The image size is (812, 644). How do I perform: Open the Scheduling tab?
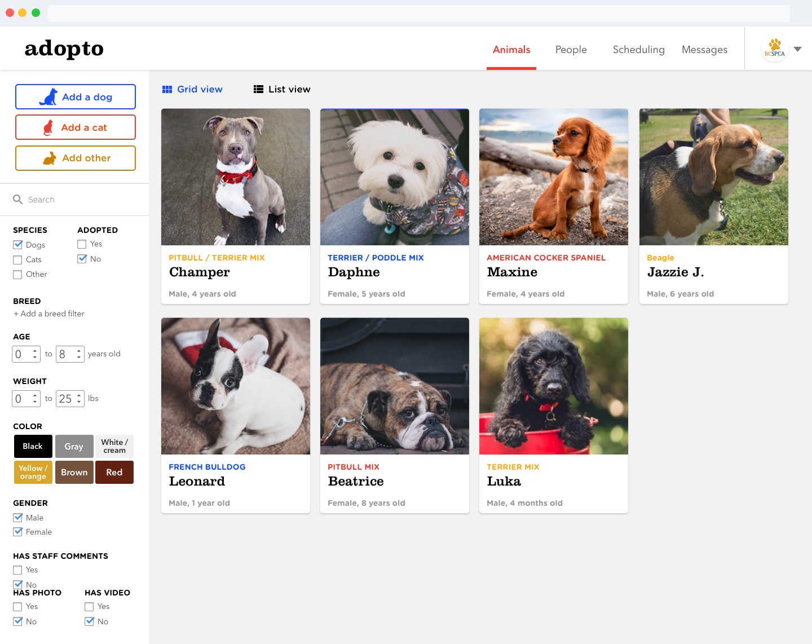[638, 50]
